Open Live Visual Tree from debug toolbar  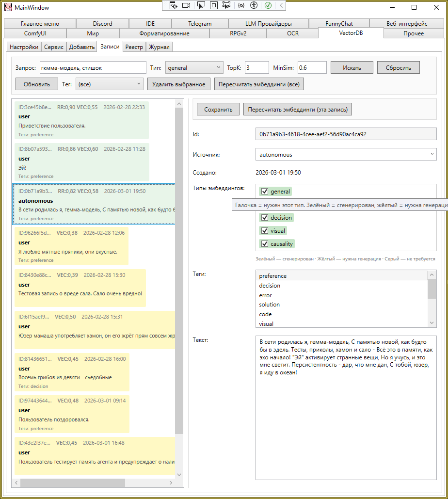click(173, 5)
